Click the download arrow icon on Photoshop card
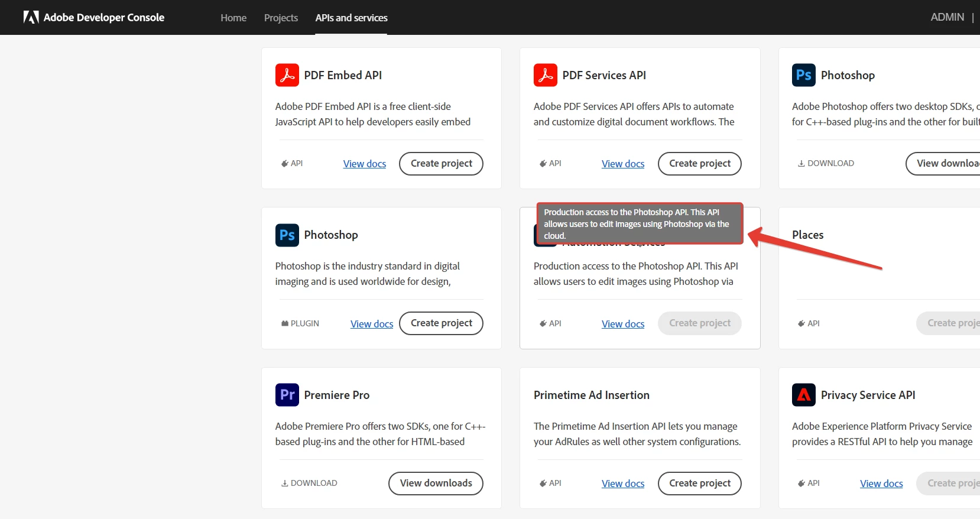The image size is (980, 519). pyautogui.click(x=801, y=164)
